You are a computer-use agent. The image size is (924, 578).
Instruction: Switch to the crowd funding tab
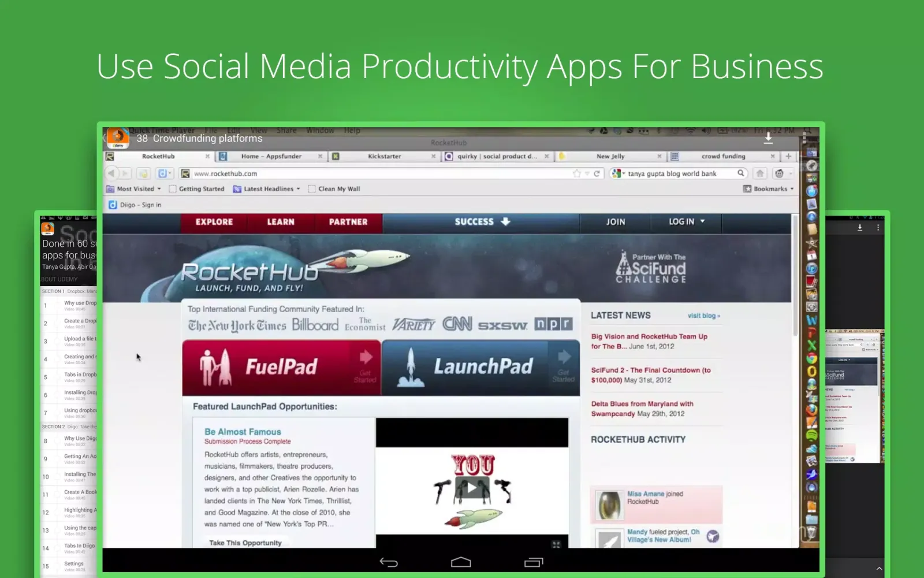pos(723,156)
